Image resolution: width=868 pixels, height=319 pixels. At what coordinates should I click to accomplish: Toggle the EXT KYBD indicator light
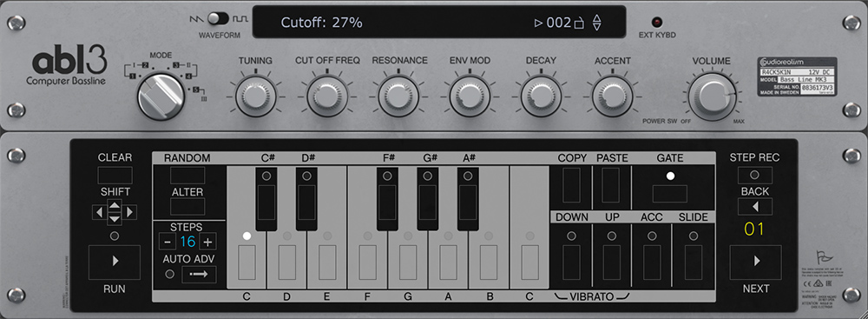coord(658,23)
